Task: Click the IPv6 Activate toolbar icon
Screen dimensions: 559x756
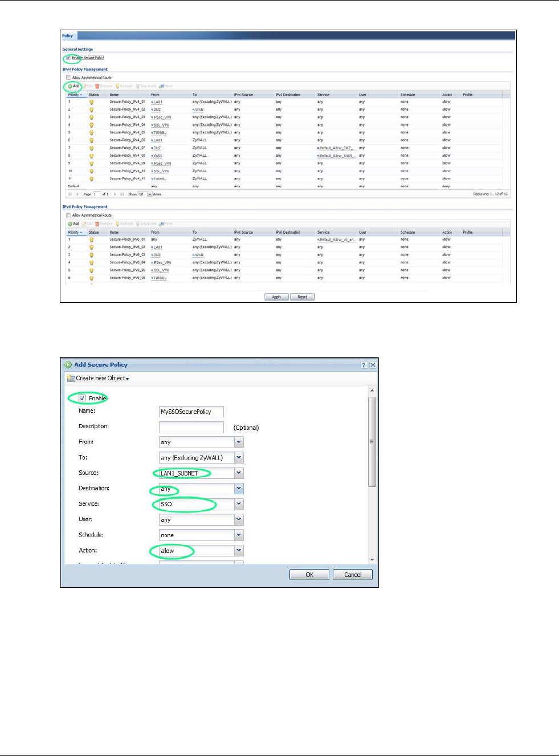Action: pyautogui.click(x=117, y=224)
